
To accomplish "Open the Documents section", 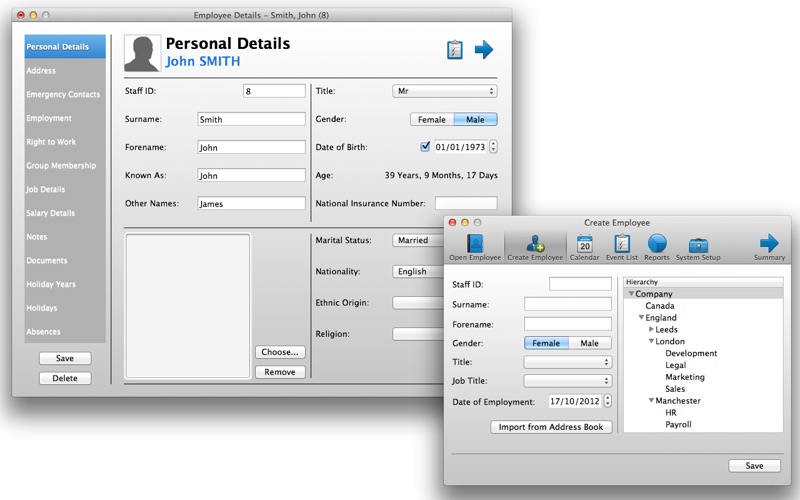I will coord(65,260).
